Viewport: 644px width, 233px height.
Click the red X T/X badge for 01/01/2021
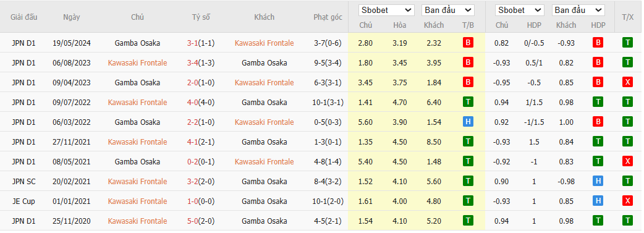coord(627,201)
